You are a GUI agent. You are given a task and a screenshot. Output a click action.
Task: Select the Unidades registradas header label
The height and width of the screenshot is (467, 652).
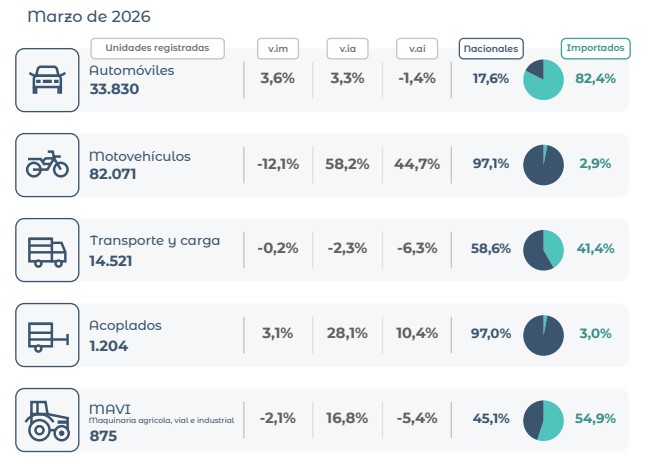pyautogui.click(x=157, y=48)
